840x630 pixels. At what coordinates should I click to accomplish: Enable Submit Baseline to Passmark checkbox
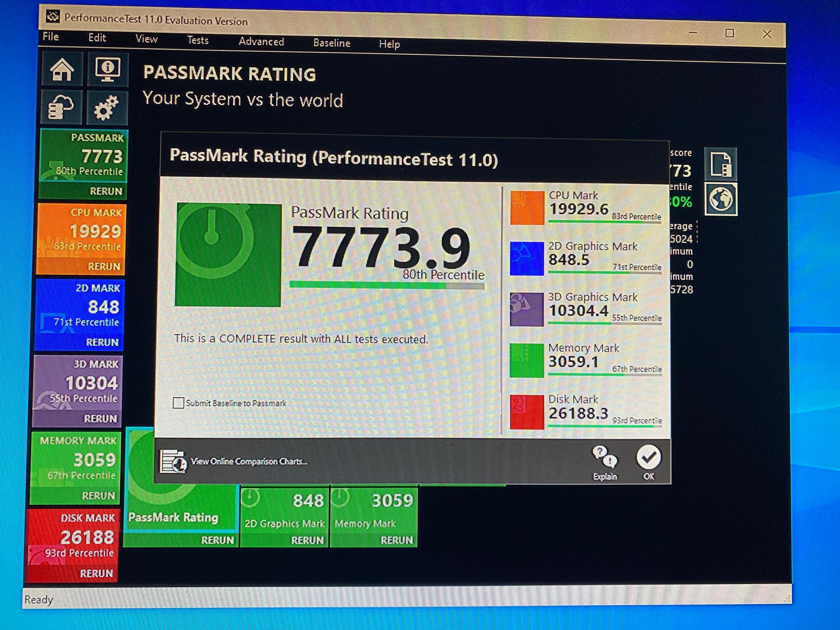pyautogui.click(x=178, y=403)
